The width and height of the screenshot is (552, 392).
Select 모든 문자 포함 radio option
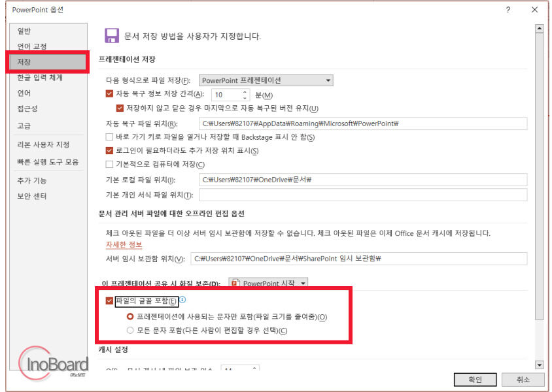click(x=130, y=330)
